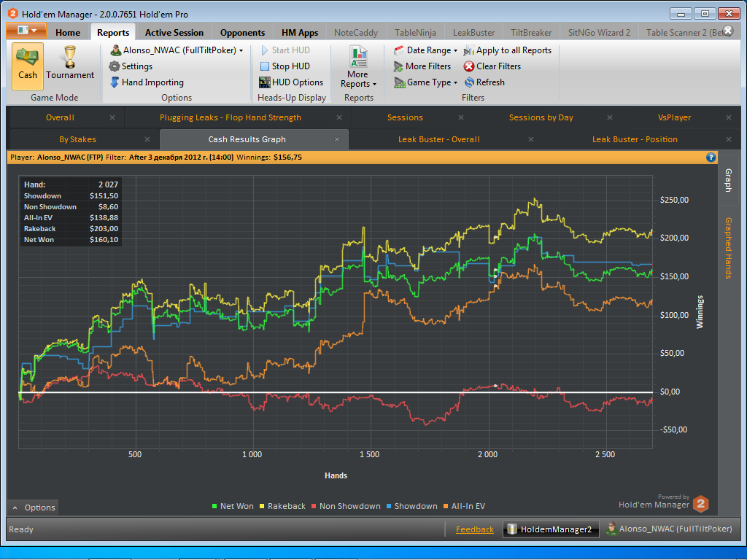747x560 pixels.
Task: Open the TiltBreaker tab
Action: (531, 32)
